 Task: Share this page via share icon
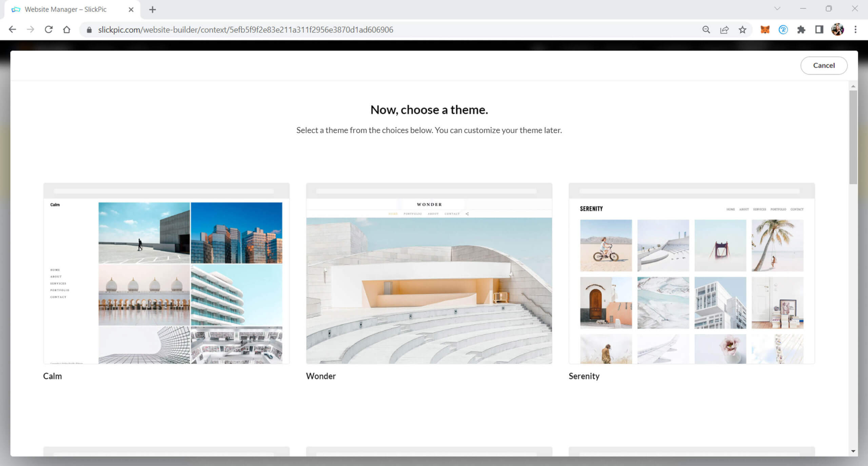724,30
